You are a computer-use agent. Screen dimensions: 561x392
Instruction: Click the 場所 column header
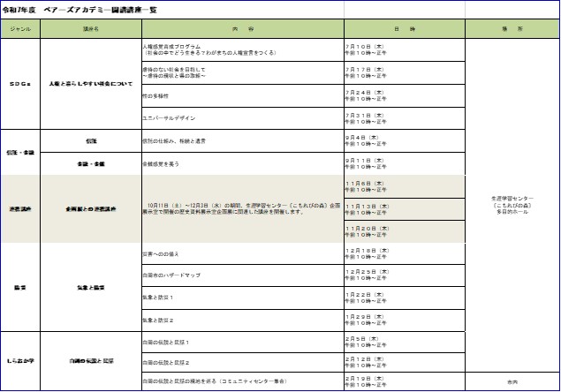click(x=512, y=29)
